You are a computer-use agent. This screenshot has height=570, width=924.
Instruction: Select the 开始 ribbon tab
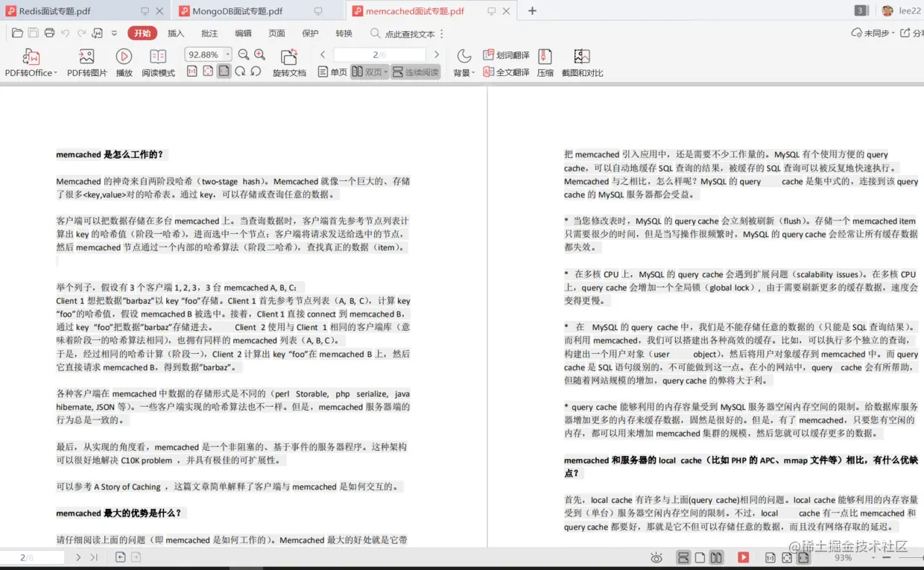pos(142,34)
